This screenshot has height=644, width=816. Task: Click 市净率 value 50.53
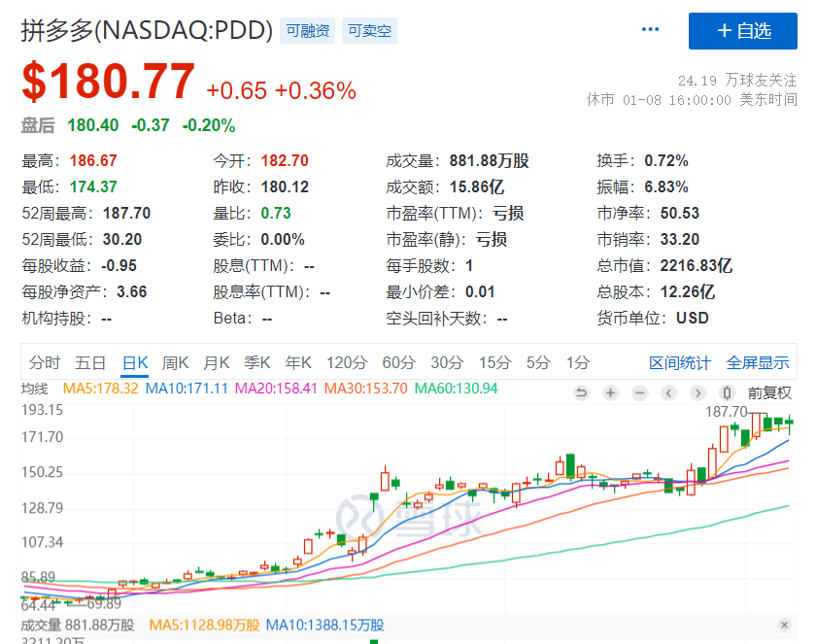pyautogui.click(x=680, y=214)
